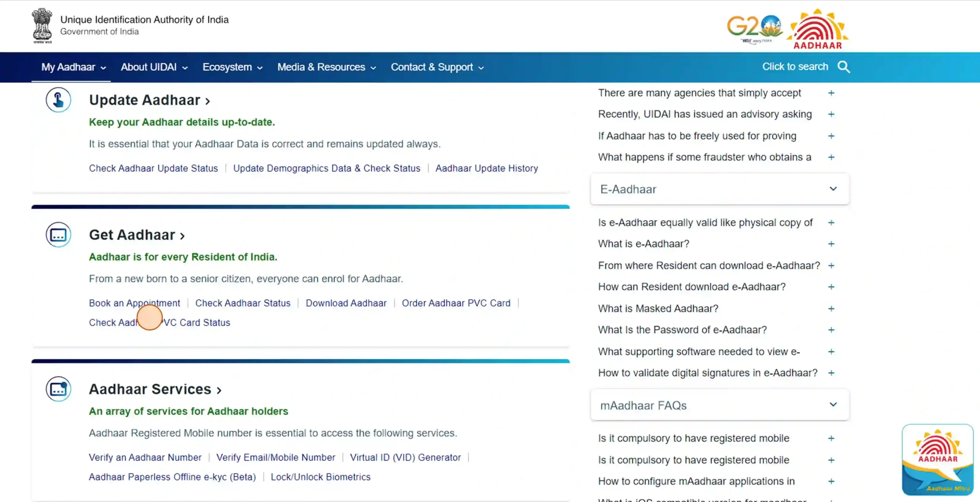This screenshot has height=502, width=980.
Task: Open the Update Aadhaar heading link
Action: [x=150, y=100]
